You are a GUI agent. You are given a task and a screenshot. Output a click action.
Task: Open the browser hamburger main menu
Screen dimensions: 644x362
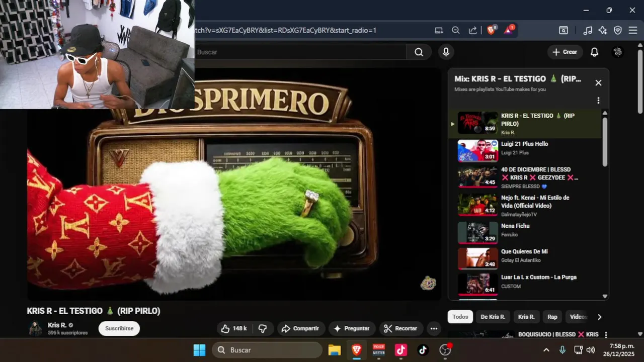(633, 30)
